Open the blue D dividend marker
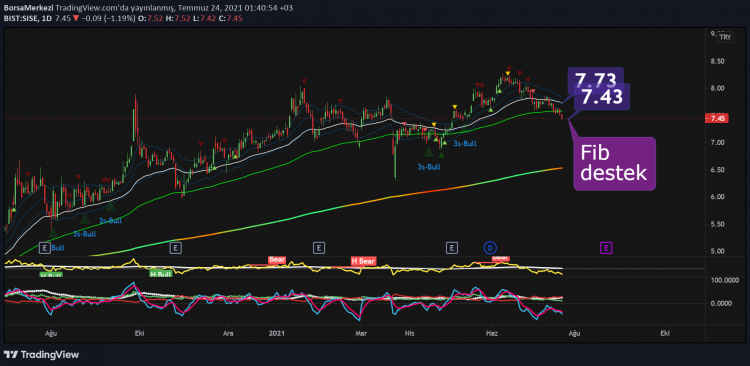Viewport: 750px width, 366px height. pos(490,248)
